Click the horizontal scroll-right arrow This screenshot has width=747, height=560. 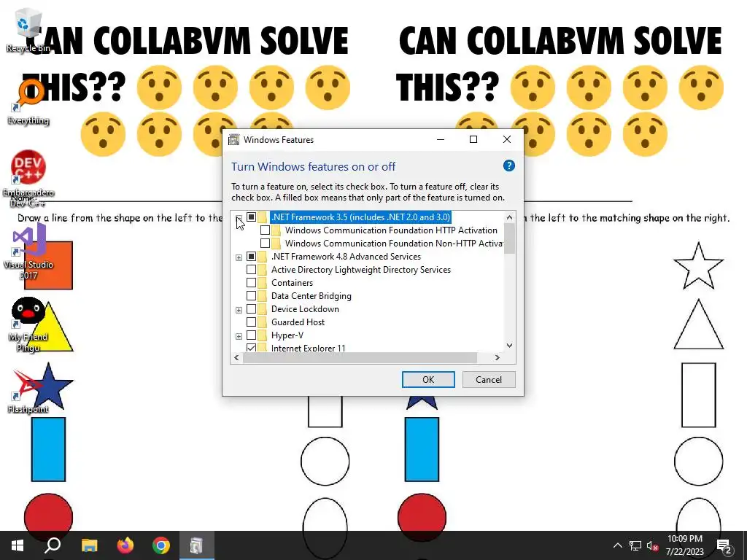(x=498, y=357)
